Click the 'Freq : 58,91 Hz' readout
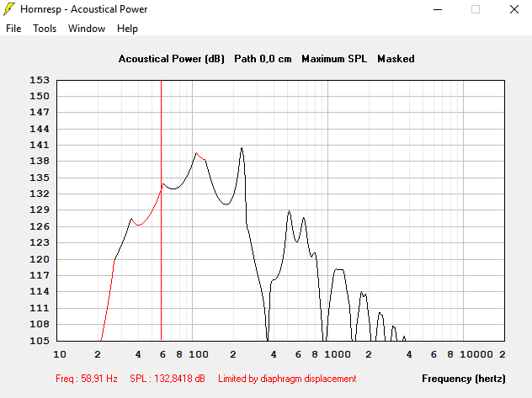Image resolution: width=532 pixels, height=398 pixels. [87, 379]
